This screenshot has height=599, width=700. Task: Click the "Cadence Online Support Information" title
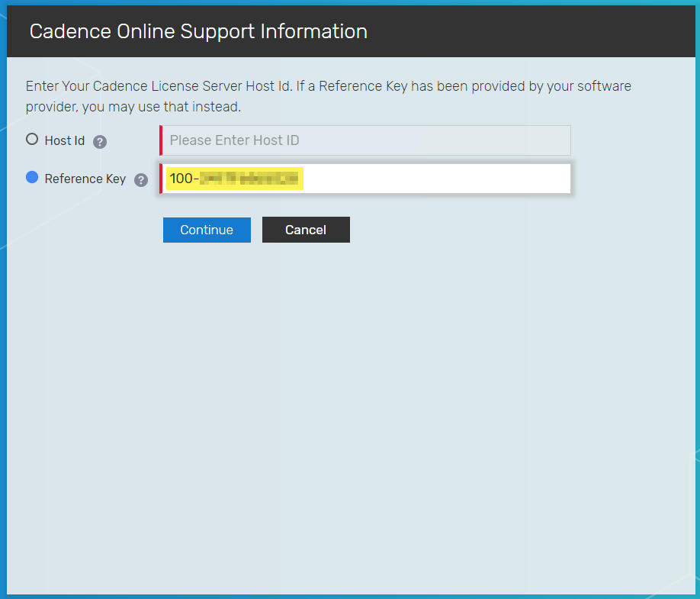(x=198, y=32)
